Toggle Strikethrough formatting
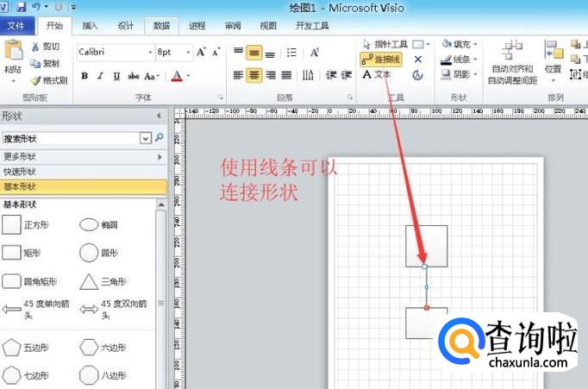This screenshot has width=588, height=389. [x=133, y=76]
